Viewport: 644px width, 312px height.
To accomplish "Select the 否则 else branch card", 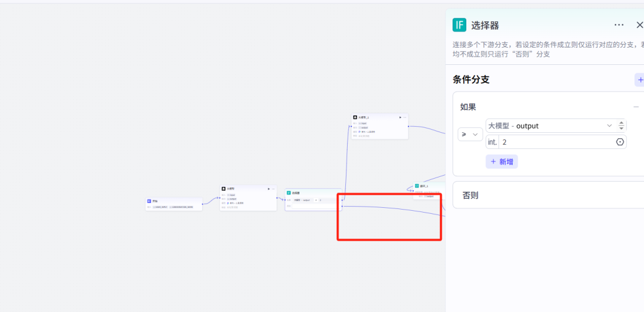I will click(x=549, y=195).
